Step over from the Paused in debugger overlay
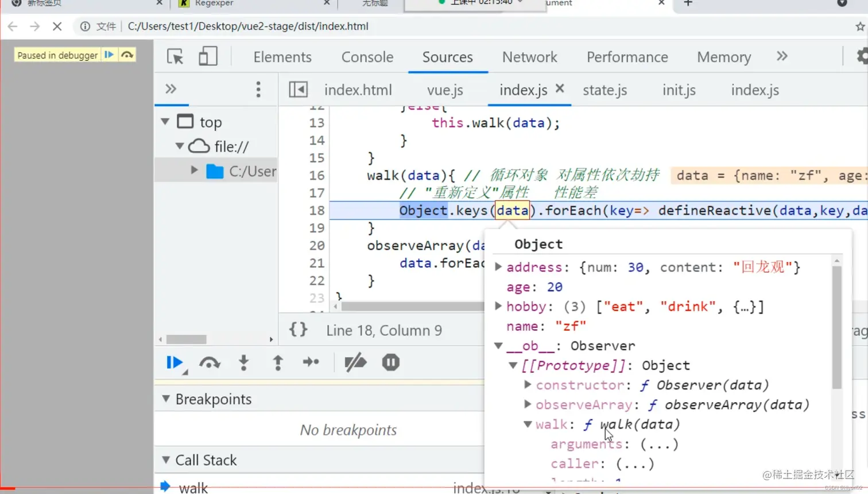The image size is (868, 494). (127, 55)
